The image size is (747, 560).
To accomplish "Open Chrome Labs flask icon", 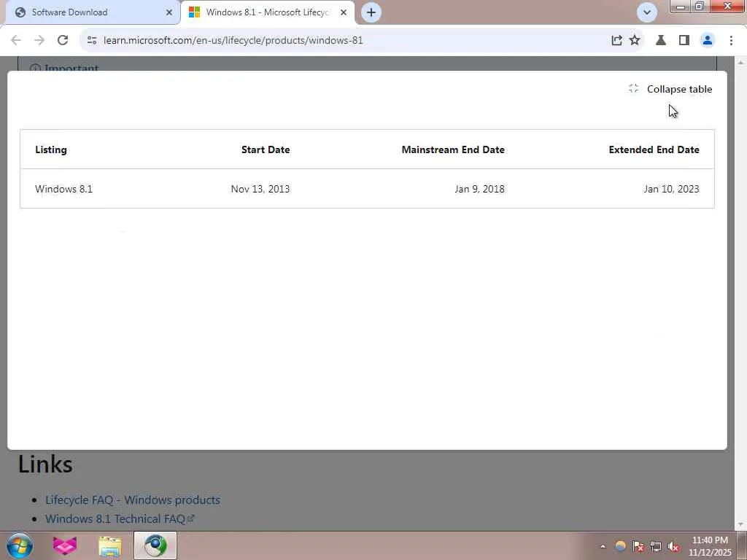I will coord(661,41).
